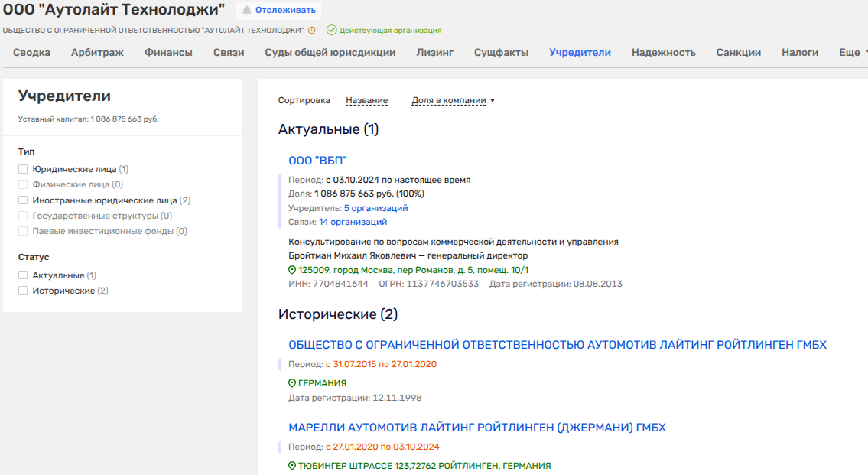The height and width of the screenshot is (475, 868).
Task: Switch to the Финансы tab
Action: tap(168, 53)
